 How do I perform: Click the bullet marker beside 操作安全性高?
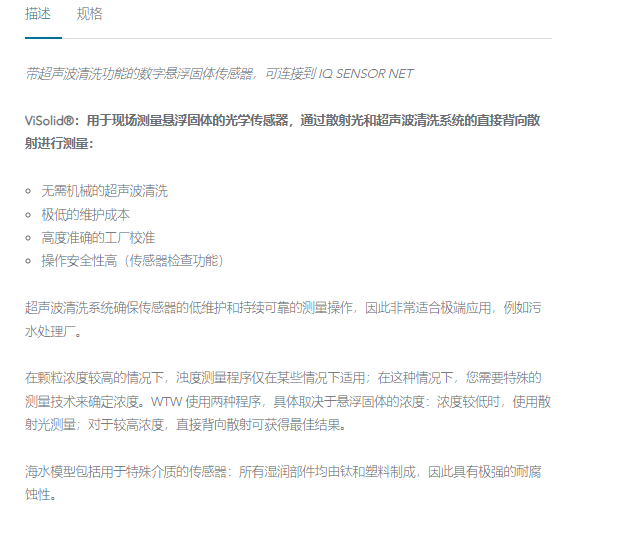point(28,261)
